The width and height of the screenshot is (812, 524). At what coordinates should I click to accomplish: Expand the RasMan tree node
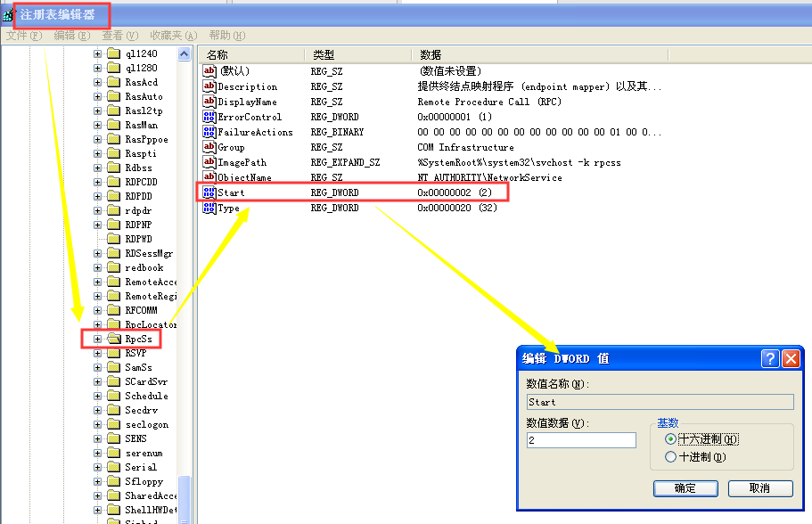(97, 125)
